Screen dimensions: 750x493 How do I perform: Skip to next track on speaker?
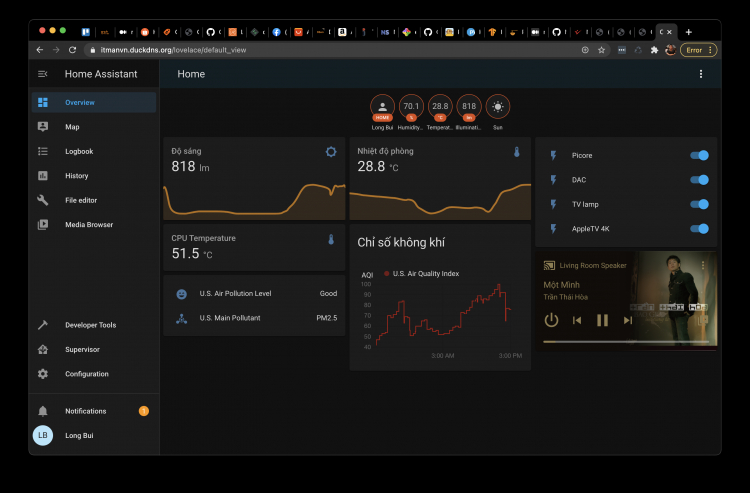pos(628,320)
